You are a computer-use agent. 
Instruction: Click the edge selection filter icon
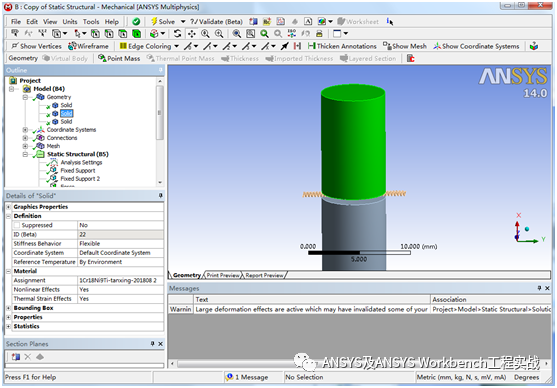point(109,34)
